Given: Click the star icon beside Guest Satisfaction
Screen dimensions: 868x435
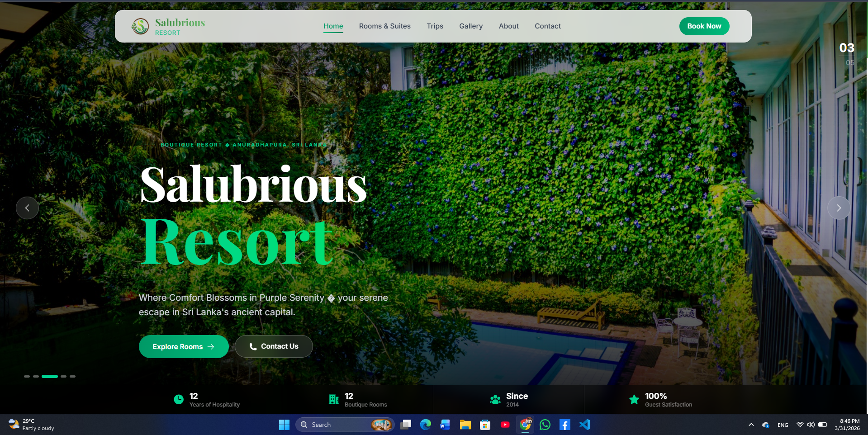Looking at the screenshot, I should click(634, 399).
